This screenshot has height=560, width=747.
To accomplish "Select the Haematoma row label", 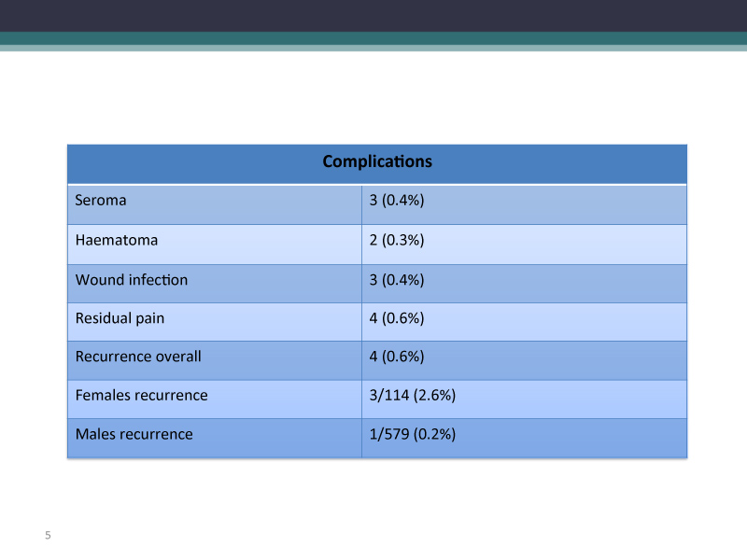I will [x=116, y=240].
